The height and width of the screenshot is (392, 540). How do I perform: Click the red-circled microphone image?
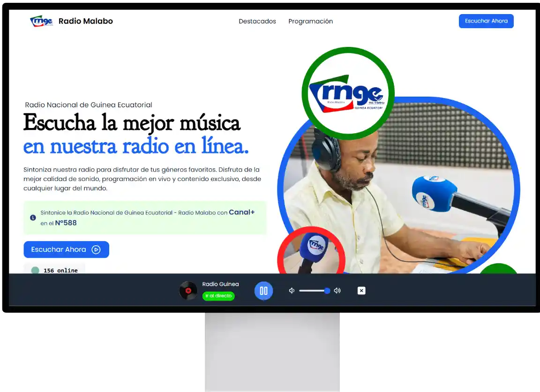point(311,251)
